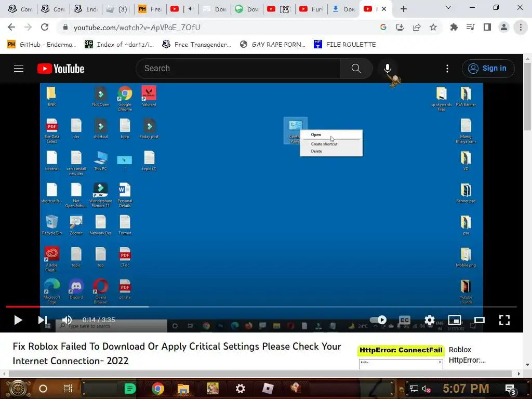The height and width of the screenshot is (399, 532).
Task: Open the green notes app on taskbar
Action: coord(129,389)
